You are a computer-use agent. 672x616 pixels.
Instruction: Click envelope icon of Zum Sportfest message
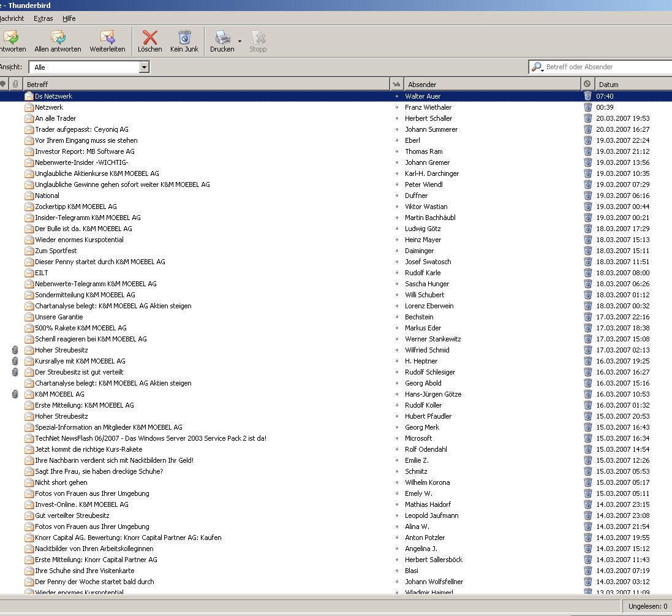[x=29, y=251]
